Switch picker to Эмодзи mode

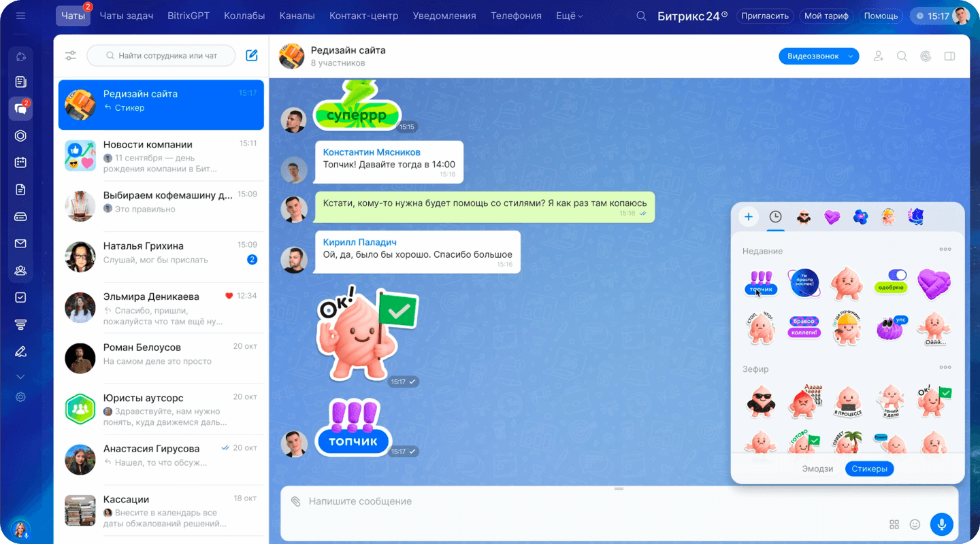pos(817,469)
